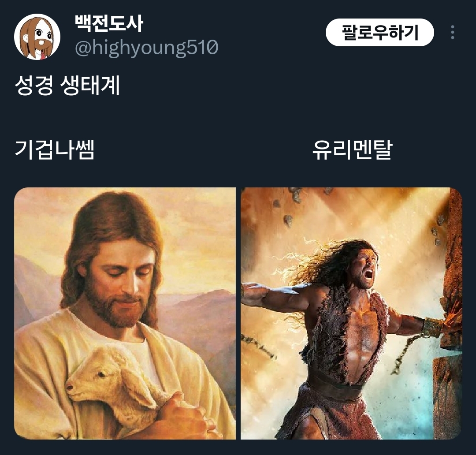The height and width of the screenshot is (455, 476).
Task: Open the left image of Jesus holding a lamb
Action: pyautogui.click(x=125, y=313)
